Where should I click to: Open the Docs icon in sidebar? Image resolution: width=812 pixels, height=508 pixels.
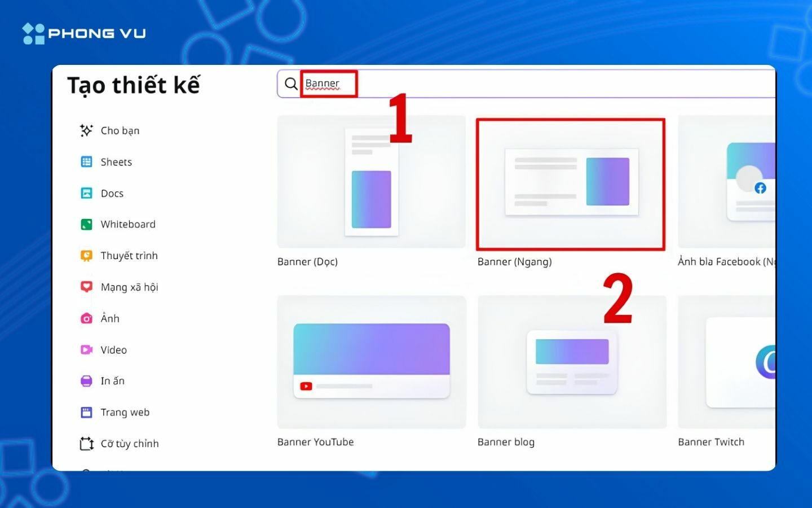[x=86, y=193]
